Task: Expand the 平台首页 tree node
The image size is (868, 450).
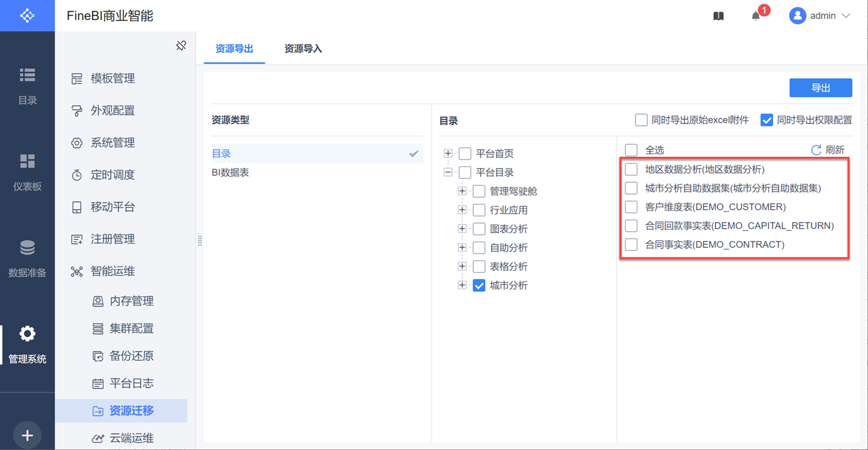Action: pos(448,154)
